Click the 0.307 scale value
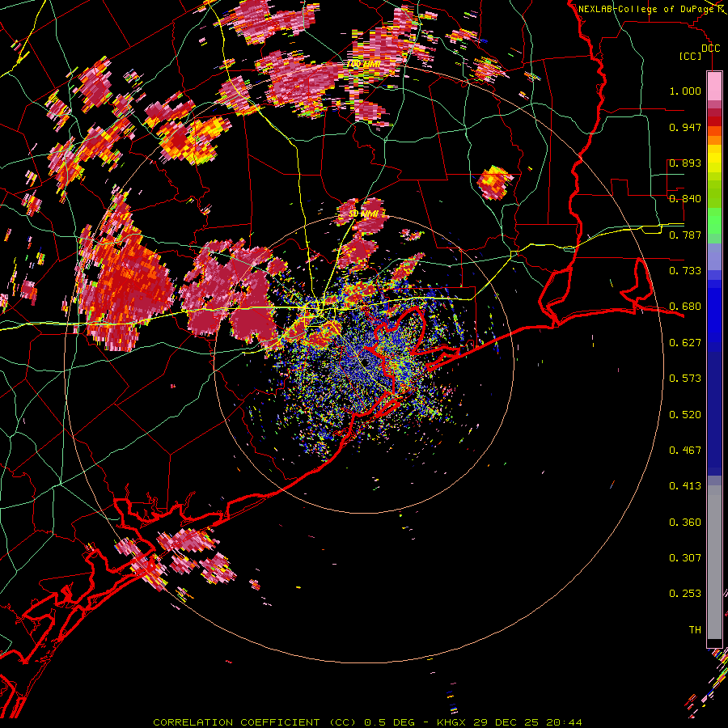Screen dimensions: 728x728 [685, 558]
